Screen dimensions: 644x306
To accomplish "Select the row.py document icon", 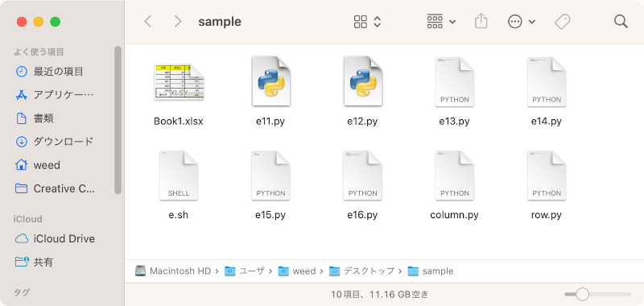I will coord(547,176).
